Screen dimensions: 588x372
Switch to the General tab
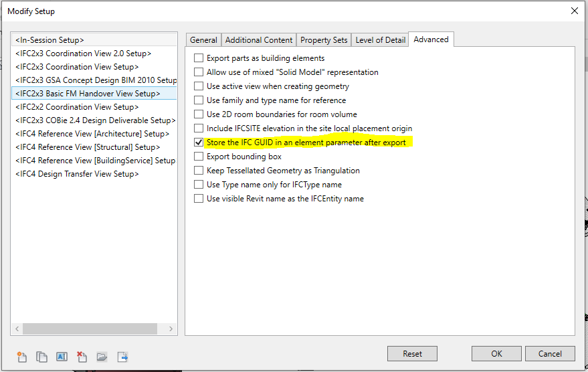coord(203,40)
